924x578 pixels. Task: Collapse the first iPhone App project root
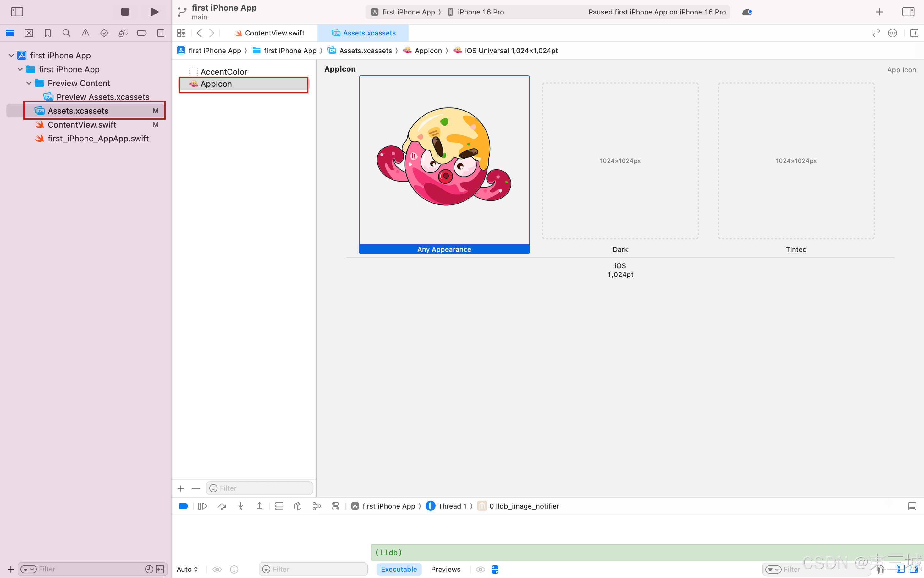tap(11, 55)
